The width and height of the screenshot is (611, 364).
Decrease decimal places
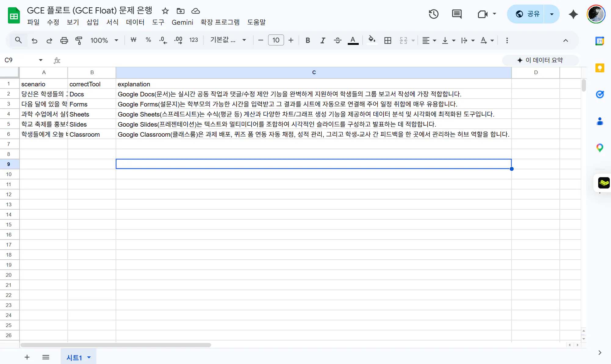coord(163,40)
